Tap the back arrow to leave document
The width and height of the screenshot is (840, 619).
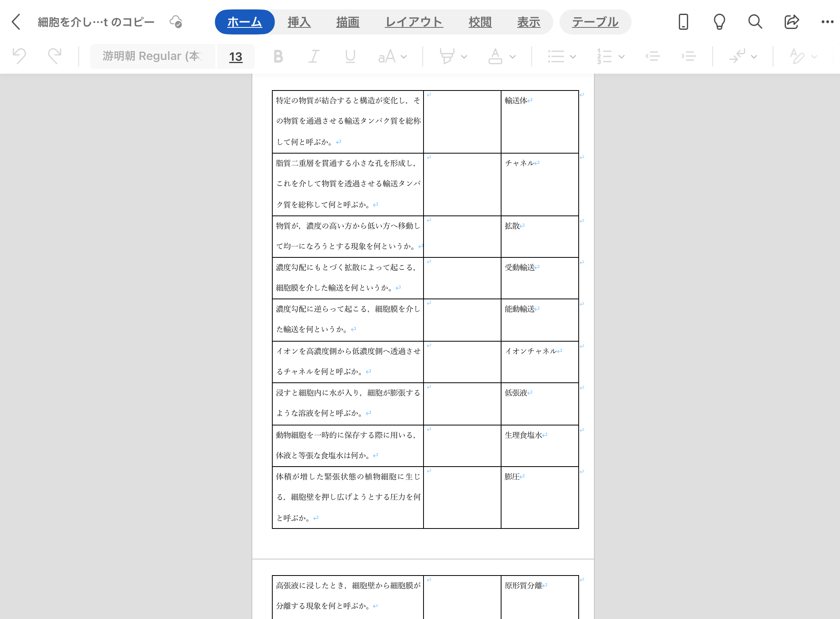16,22
